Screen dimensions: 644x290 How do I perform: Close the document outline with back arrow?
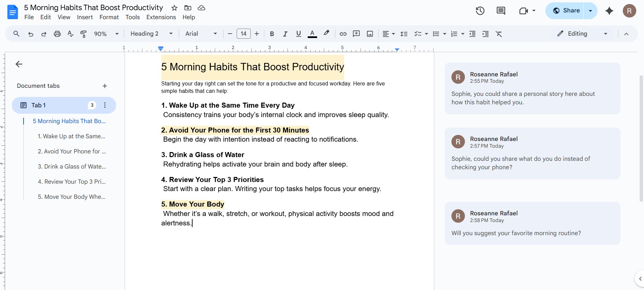coord(19,64)
